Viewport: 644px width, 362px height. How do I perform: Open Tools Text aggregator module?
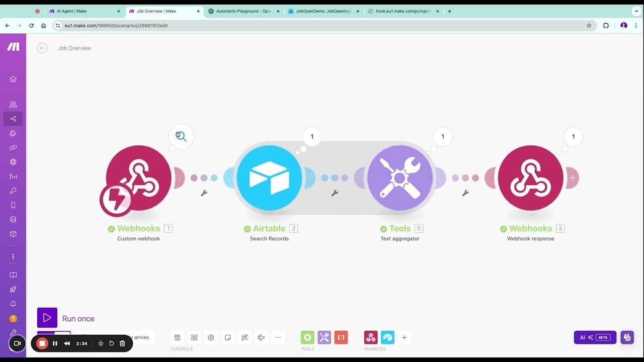point(400,178)
